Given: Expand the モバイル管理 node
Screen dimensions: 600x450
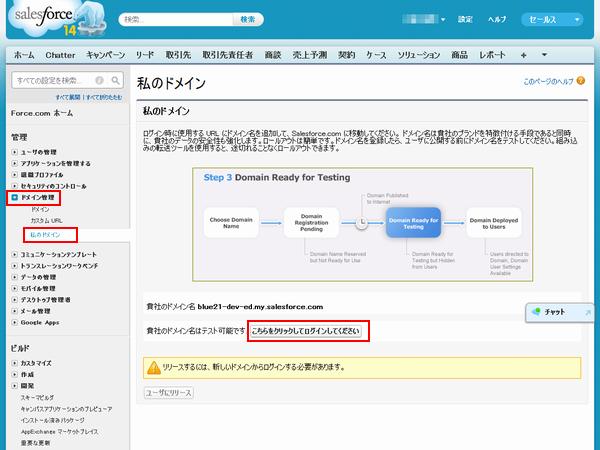Looking at the screenshot, I should (15, 288).
